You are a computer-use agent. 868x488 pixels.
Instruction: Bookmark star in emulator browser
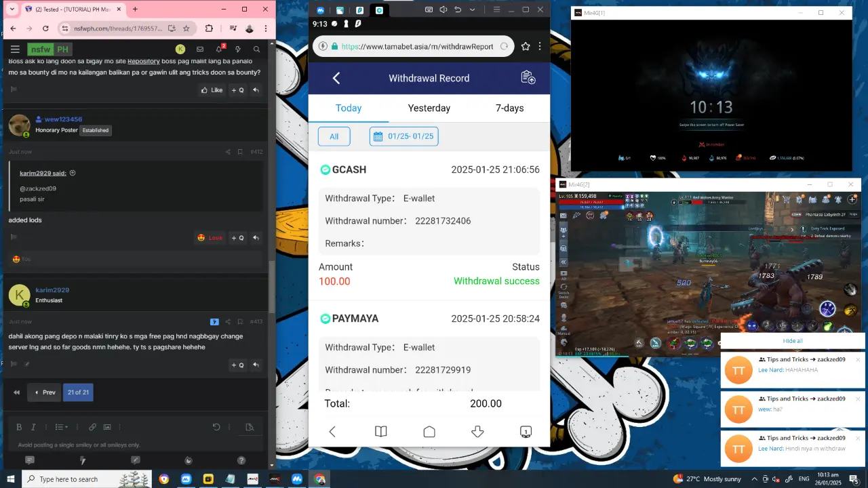pyautogui.click(x=526, y=47)
